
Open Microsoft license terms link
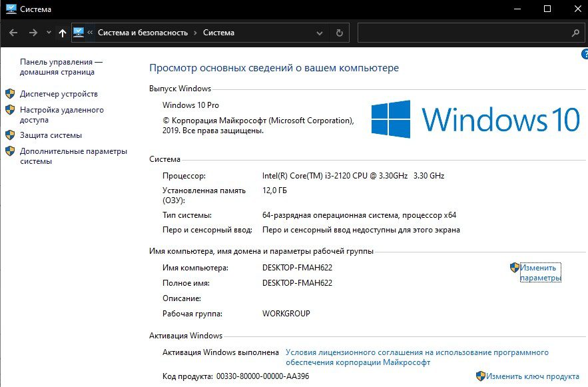pos(417,358)
